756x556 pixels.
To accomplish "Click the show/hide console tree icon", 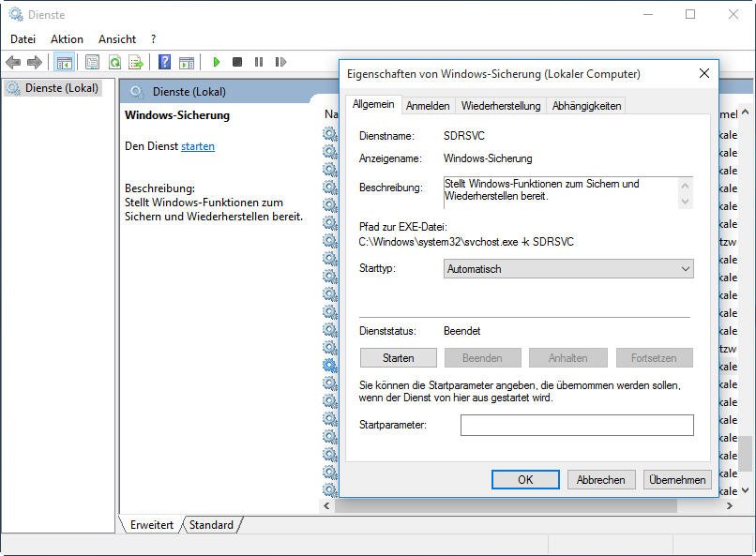I will (x=64, y=63).
